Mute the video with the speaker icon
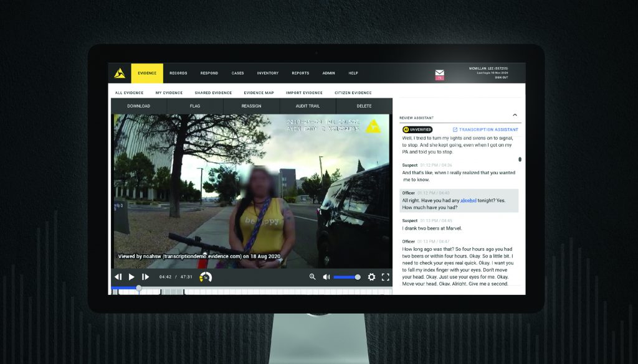This screenshot has height=364, width=638. pos(326,277)
